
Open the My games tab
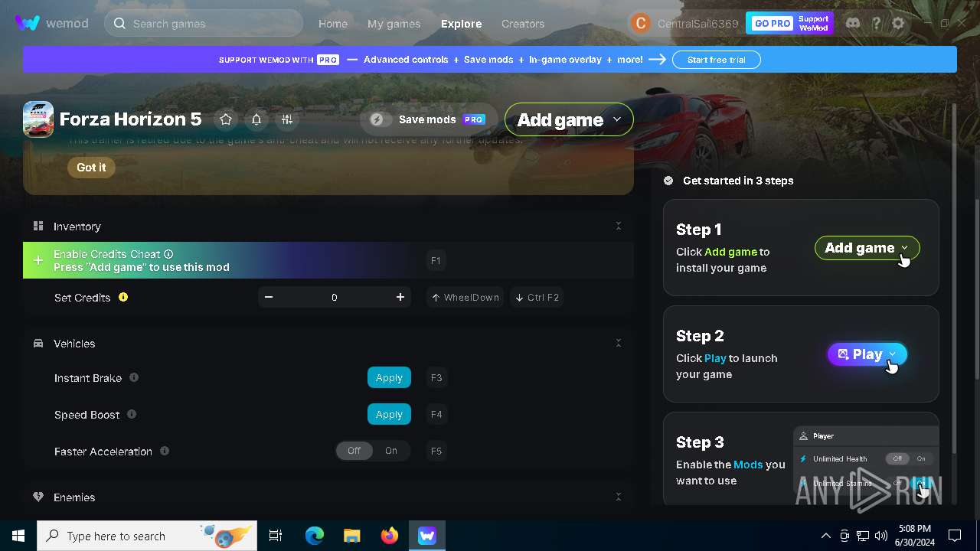point(394,24)
